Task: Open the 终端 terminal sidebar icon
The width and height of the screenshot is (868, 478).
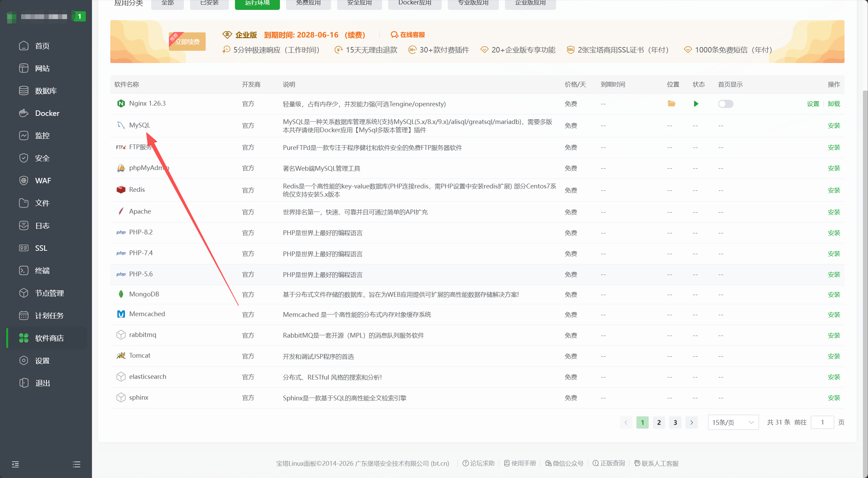Action: pos(23,271)
